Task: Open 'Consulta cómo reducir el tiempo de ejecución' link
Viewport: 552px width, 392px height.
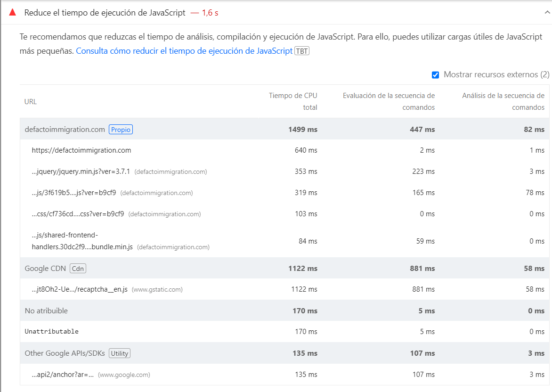Action: [x=184, y=51]
